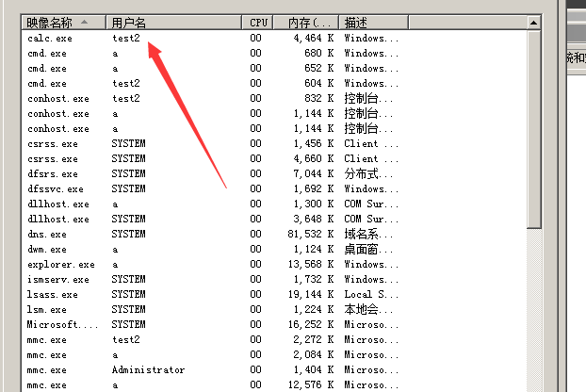Select the explorer.exe process
The image size is (586, 392).
60,265
